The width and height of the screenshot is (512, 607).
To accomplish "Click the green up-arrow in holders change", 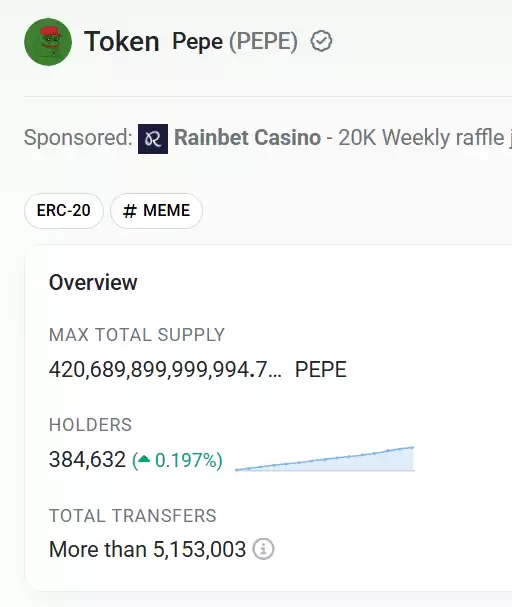I will [x=144, y=460].
